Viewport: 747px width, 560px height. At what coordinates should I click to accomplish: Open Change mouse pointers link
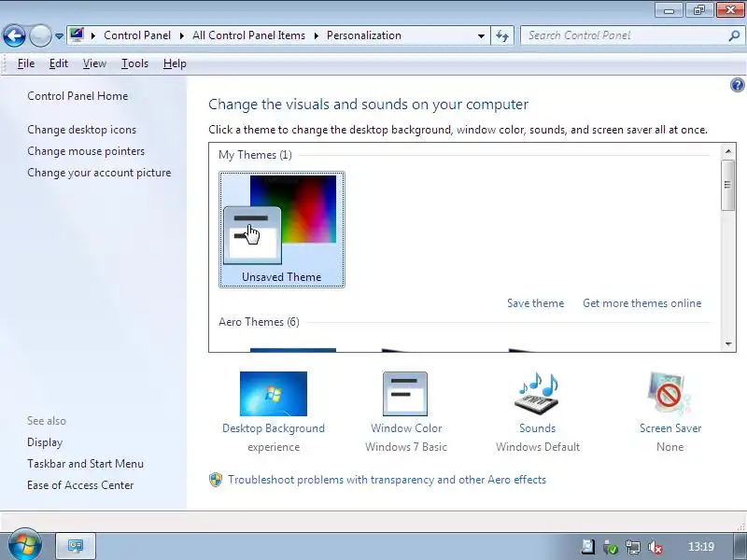pos(86,151)
